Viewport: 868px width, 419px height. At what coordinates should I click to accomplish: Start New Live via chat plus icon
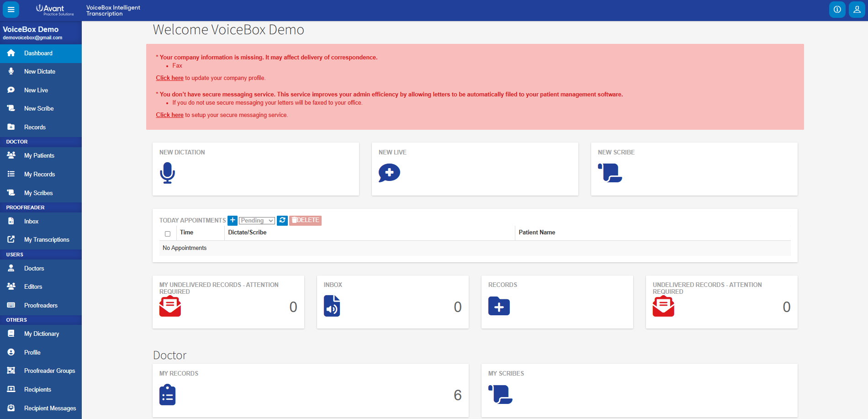389,173
